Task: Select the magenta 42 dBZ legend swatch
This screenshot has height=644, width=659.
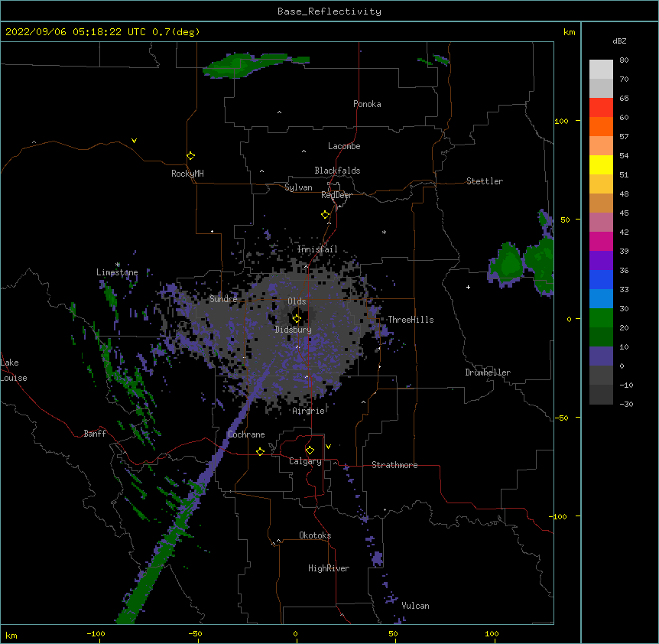Action: 601,241
